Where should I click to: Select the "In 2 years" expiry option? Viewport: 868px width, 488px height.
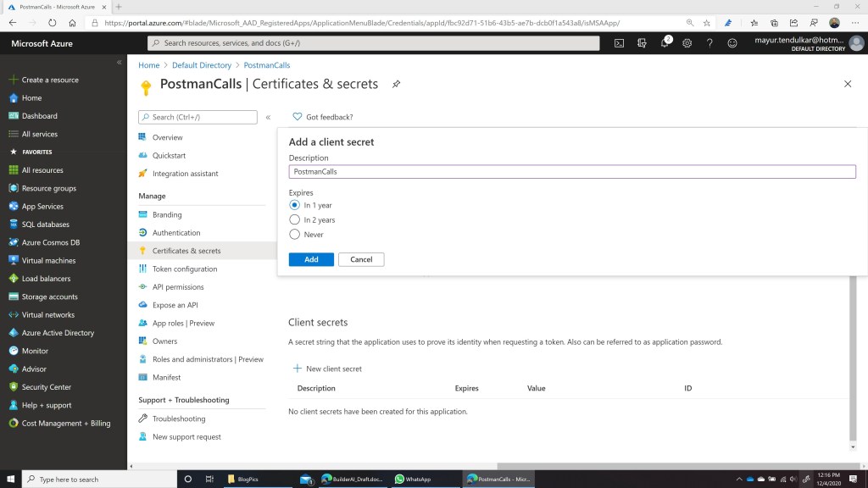[295, 219]
